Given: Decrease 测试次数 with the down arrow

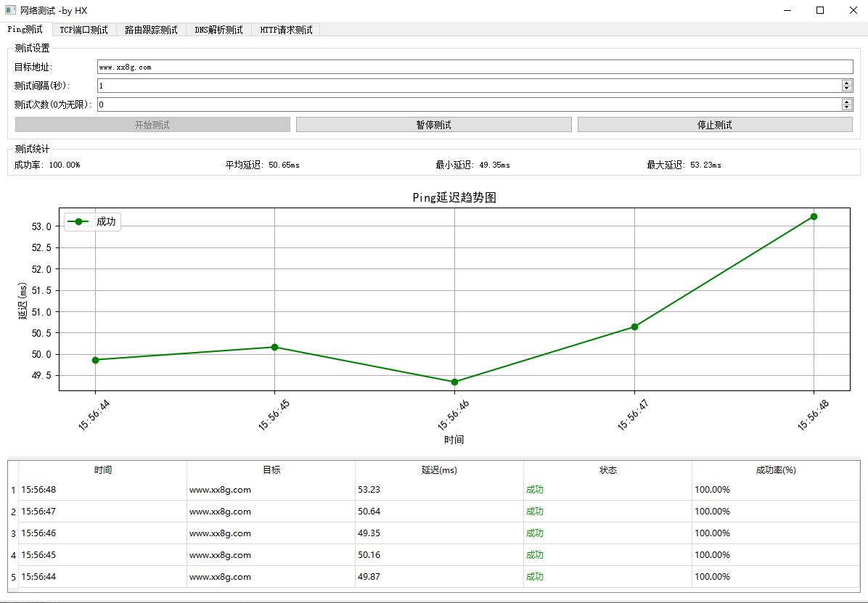Looking at the screenshot, I should pyautogui.click(x=846, y=107).
